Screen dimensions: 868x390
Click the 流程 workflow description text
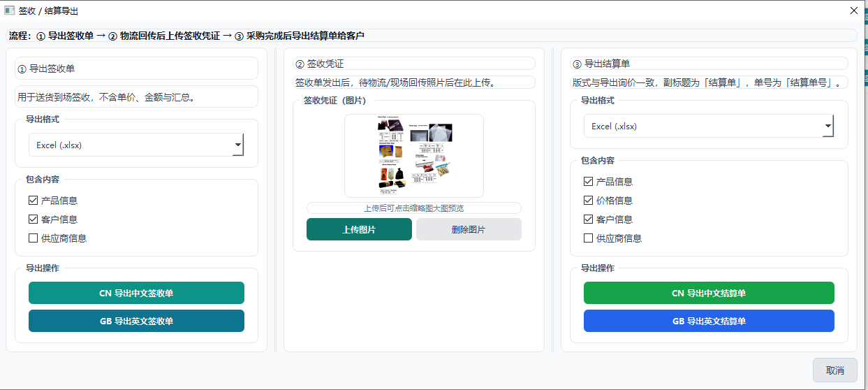(187, 36)
